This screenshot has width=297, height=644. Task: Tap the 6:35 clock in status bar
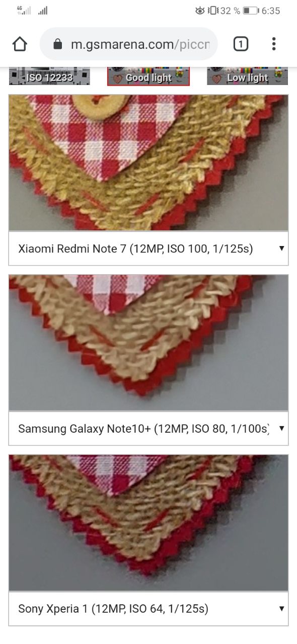[271, 11]
